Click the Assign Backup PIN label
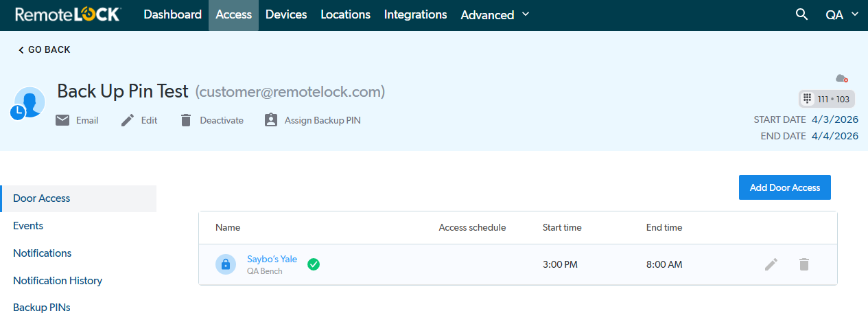This screenshot has height=322, width=868. (x=322, y=120)
